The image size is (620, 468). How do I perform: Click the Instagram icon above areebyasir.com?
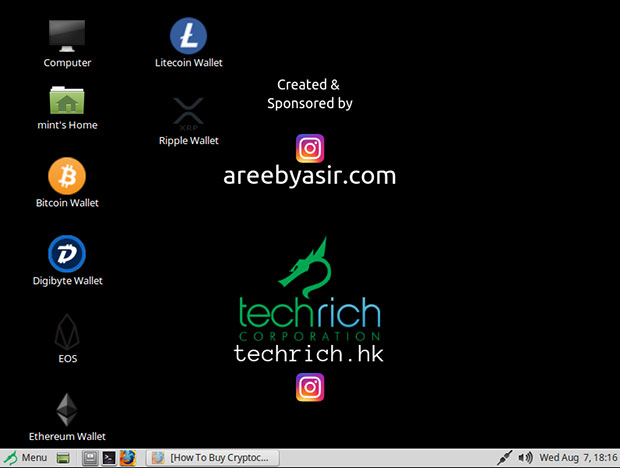[310, 148]
